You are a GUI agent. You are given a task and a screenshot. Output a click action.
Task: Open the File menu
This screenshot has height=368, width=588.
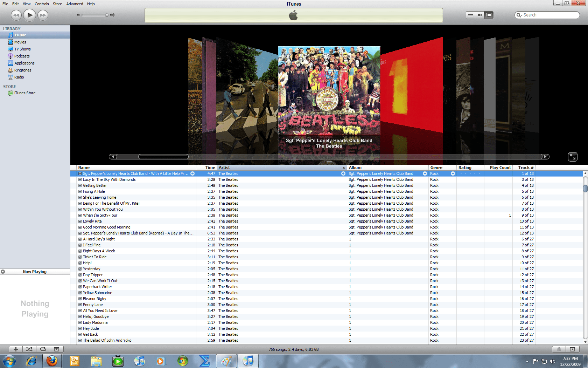(x=5, y=4)
